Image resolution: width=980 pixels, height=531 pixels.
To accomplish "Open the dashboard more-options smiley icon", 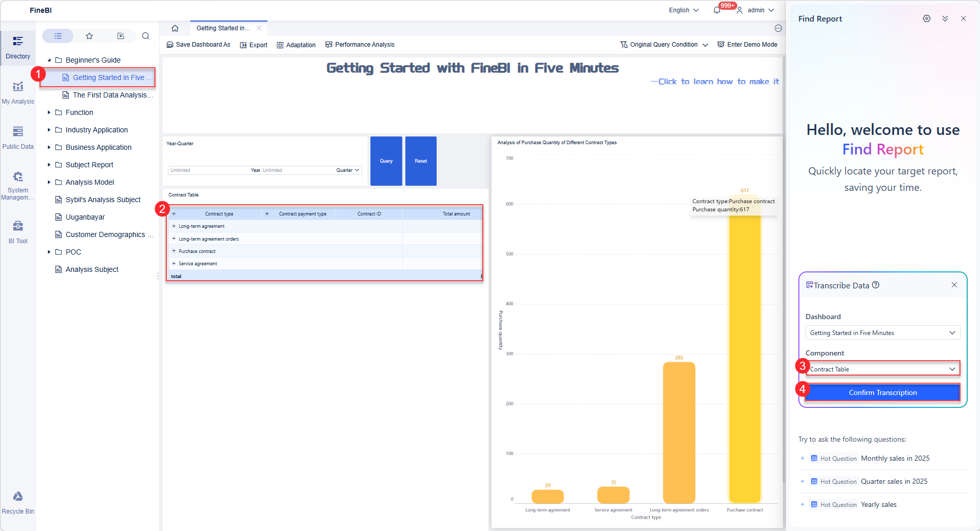I will click(778, 28).
